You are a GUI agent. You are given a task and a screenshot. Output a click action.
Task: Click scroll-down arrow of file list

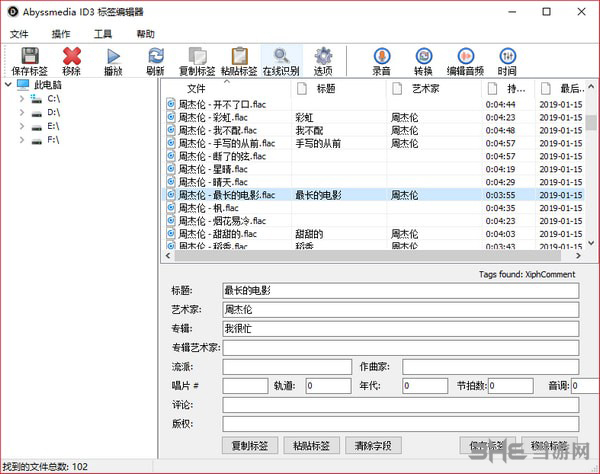click(x=591, y=243)
